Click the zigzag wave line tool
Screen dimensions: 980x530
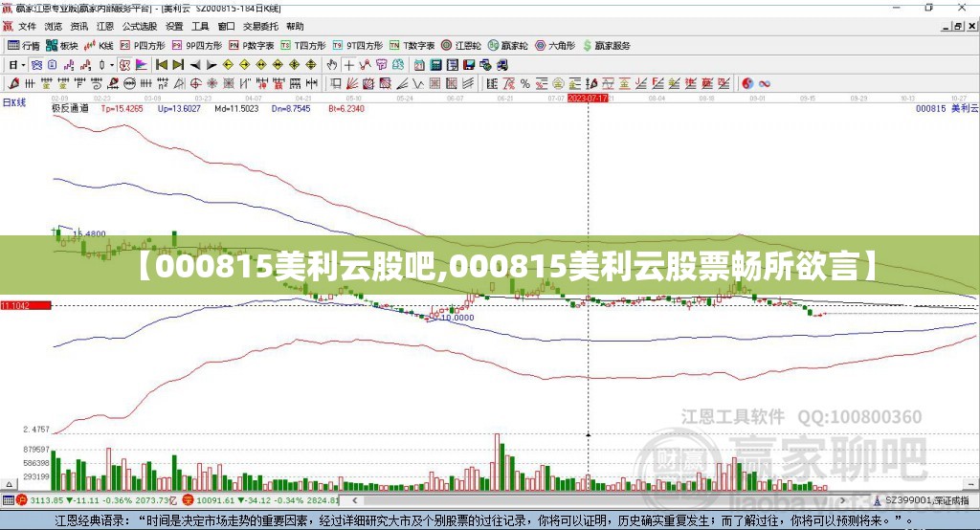pos(417,84)
